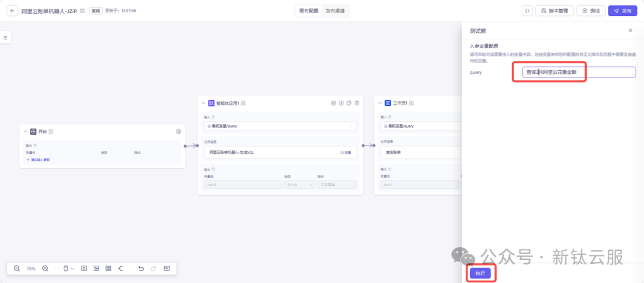Close the 测试窗 panel
The width and height of the screenshot is (644, 283).
630,30
